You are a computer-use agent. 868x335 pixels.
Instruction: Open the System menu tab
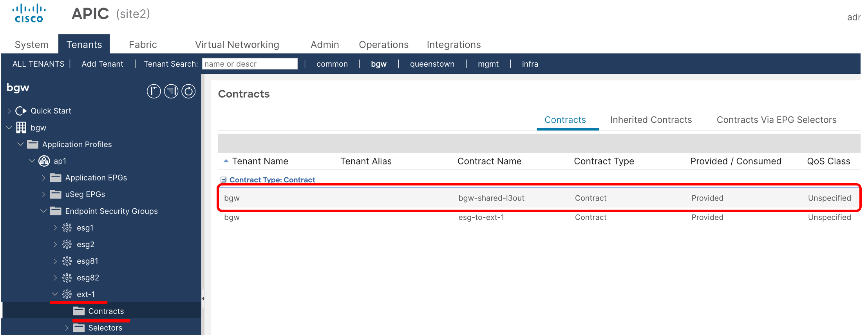pos(31,44)
